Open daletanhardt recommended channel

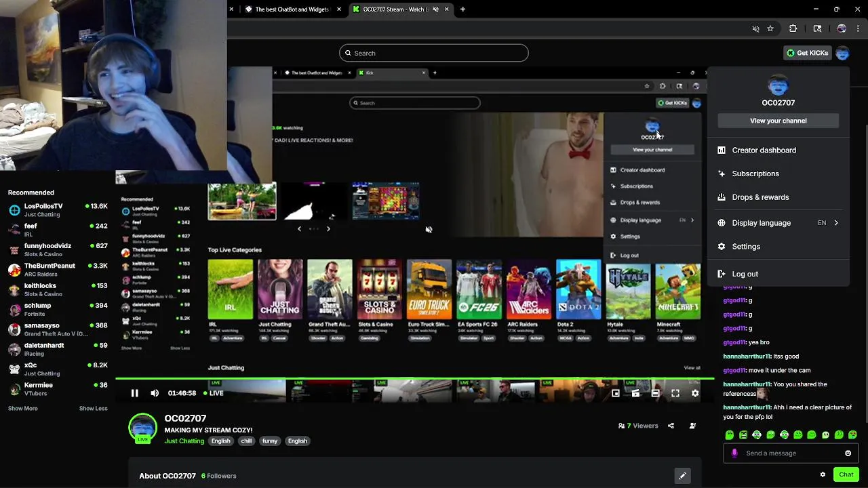[x=58, y=348]
